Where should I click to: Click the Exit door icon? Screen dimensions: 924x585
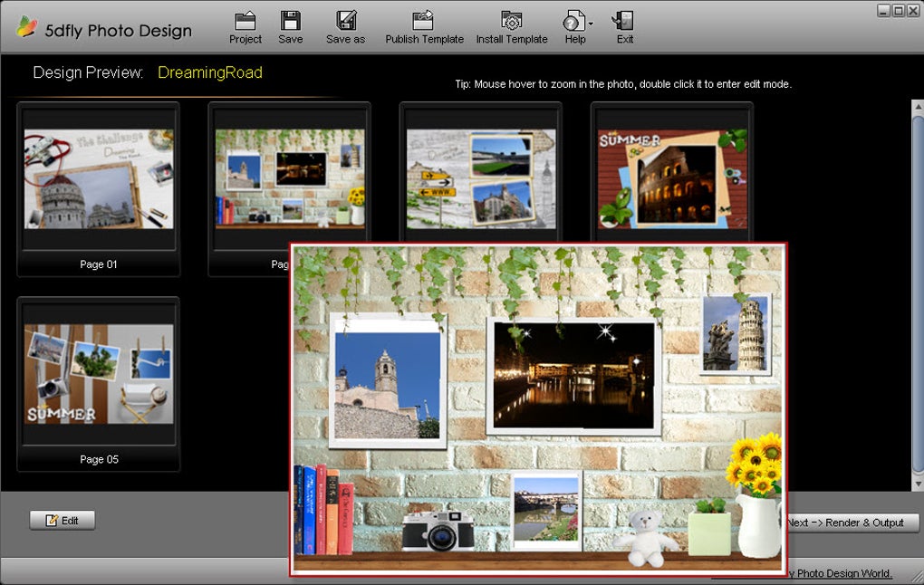click(624, 21)
